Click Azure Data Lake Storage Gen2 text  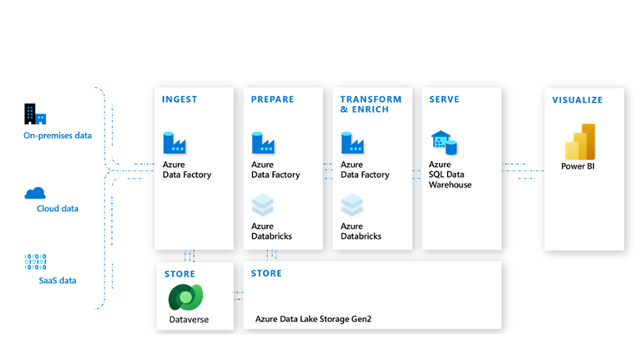click(313, 319)
